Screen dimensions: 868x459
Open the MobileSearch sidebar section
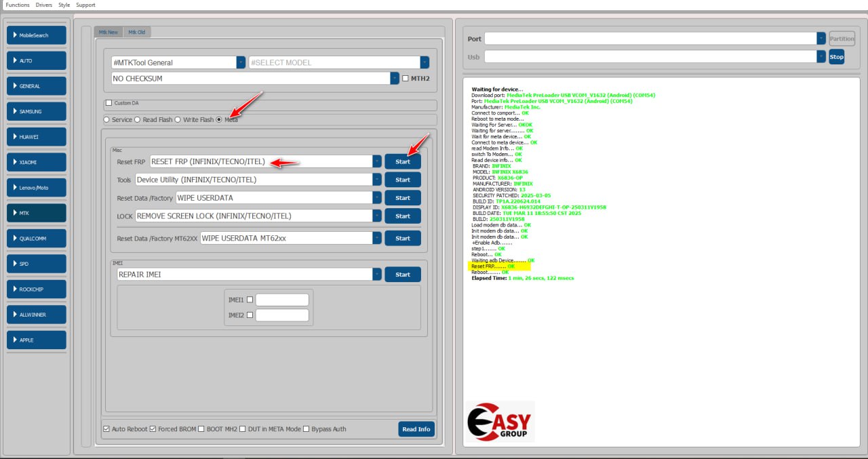37,35
